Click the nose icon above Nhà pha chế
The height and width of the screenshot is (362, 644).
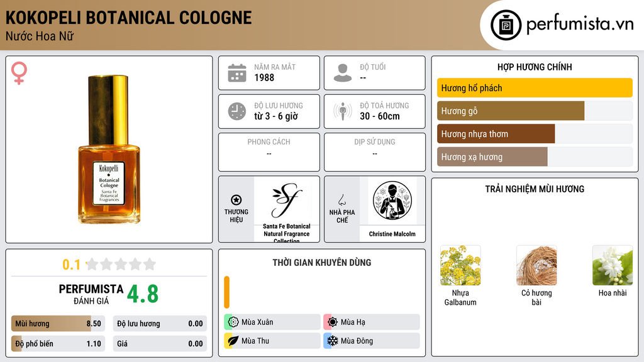341,200
